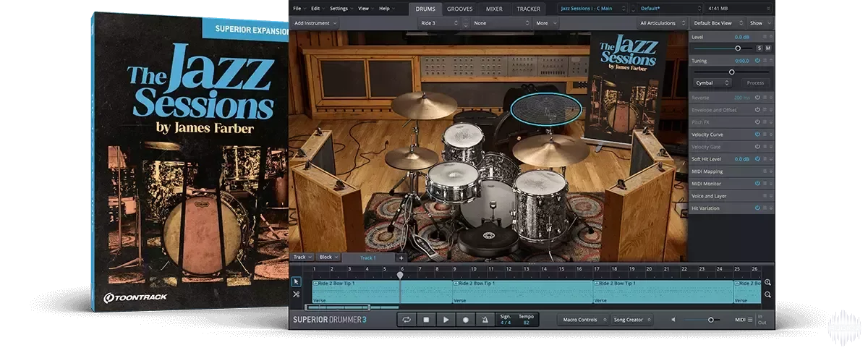The width and height of the screenshot is (868, 353).
Task: Toggle the loop playback button
Action: (407, 319)
